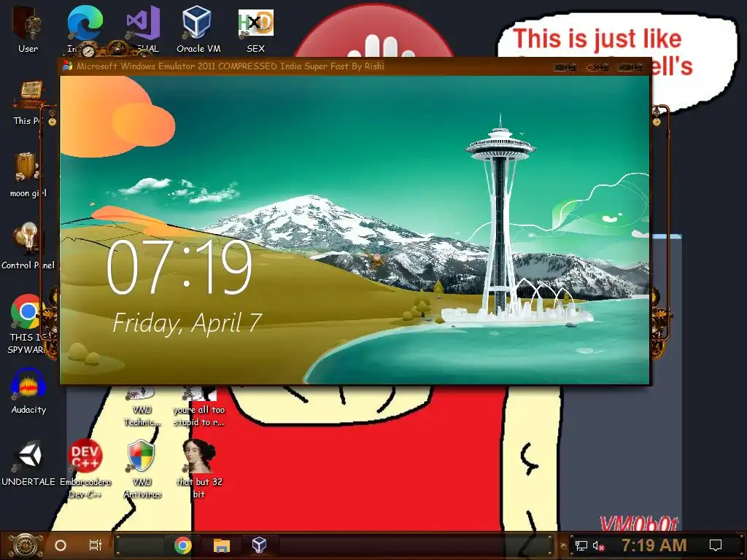Launch Embarcadero Dev-C++ desktop icon
747x560 pixels.
click(x=85, y=469)
